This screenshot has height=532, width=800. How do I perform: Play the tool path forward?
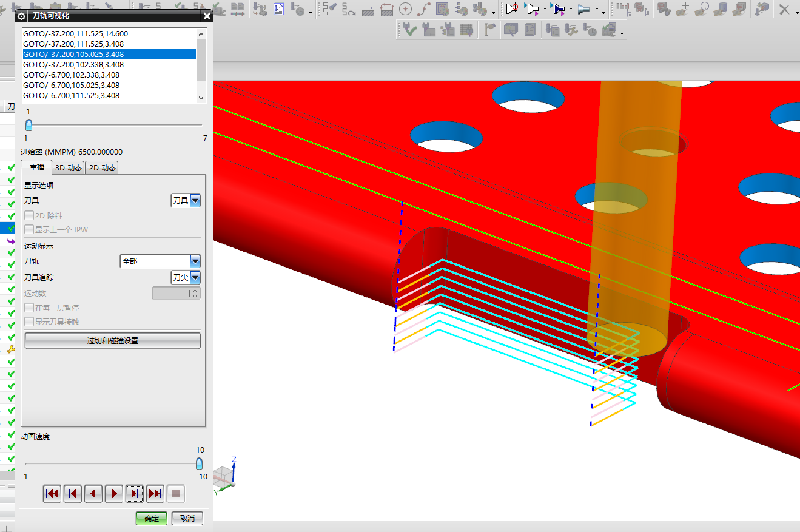114,494
